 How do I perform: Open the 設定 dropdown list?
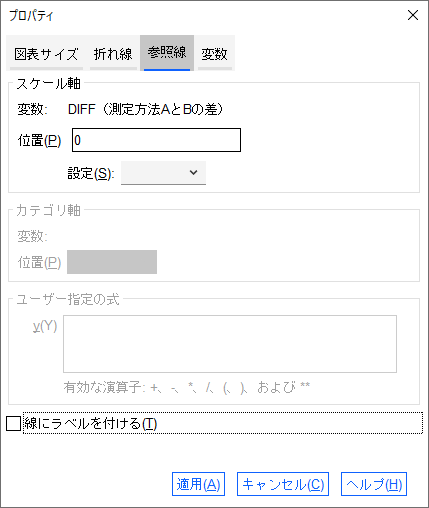[x=163, y=173]
